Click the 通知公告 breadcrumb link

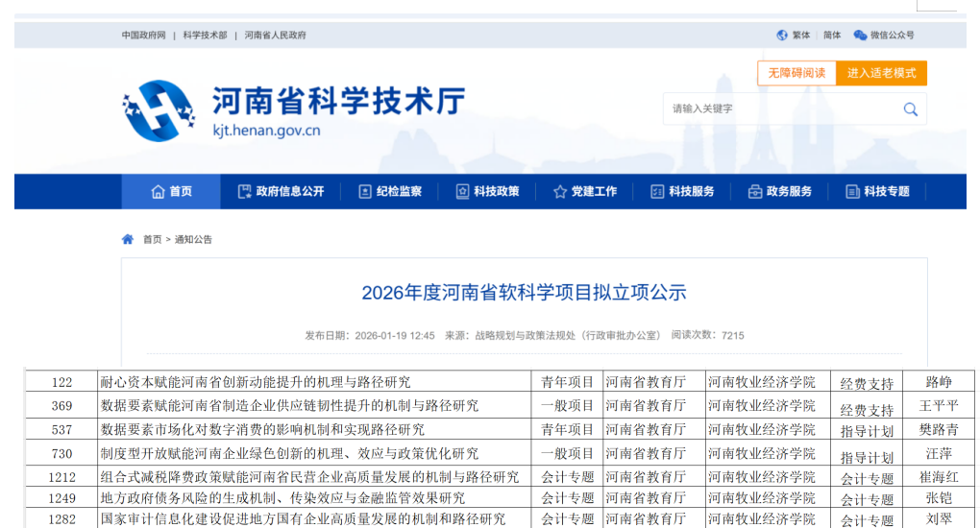click(193, 239)
